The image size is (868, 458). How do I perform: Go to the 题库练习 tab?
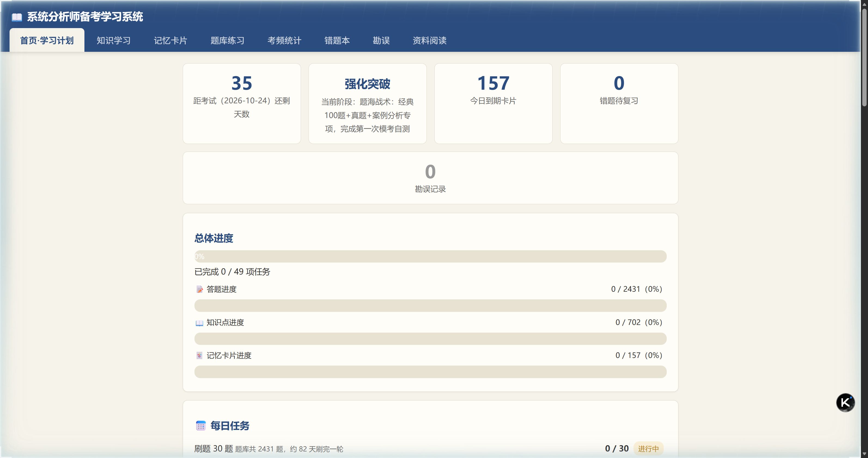tap(227, 40)
